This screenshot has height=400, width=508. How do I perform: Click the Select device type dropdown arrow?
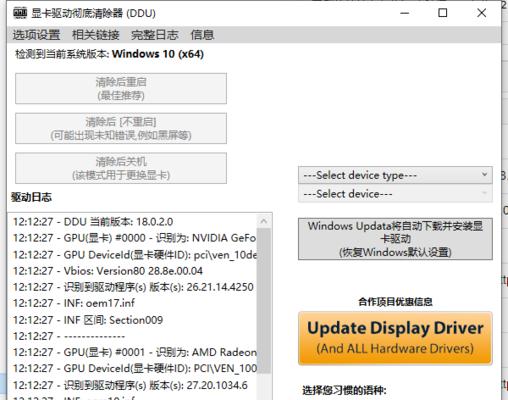484,175
